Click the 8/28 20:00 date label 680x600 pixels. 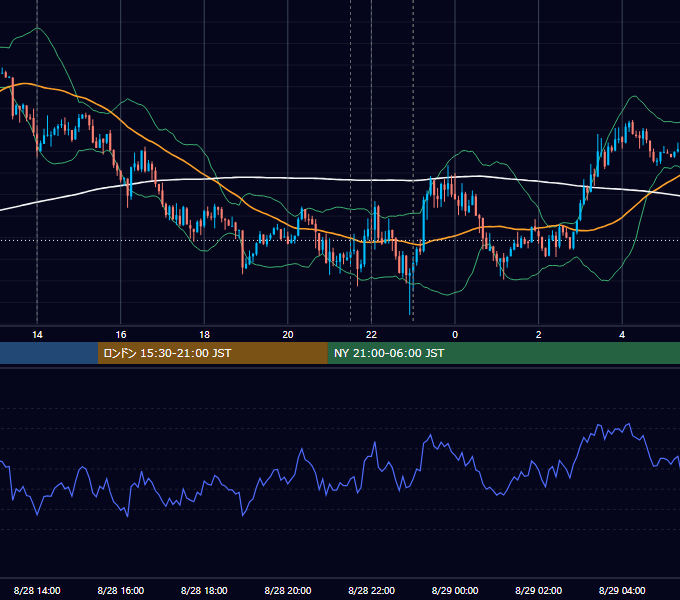(x=288, y=590)
